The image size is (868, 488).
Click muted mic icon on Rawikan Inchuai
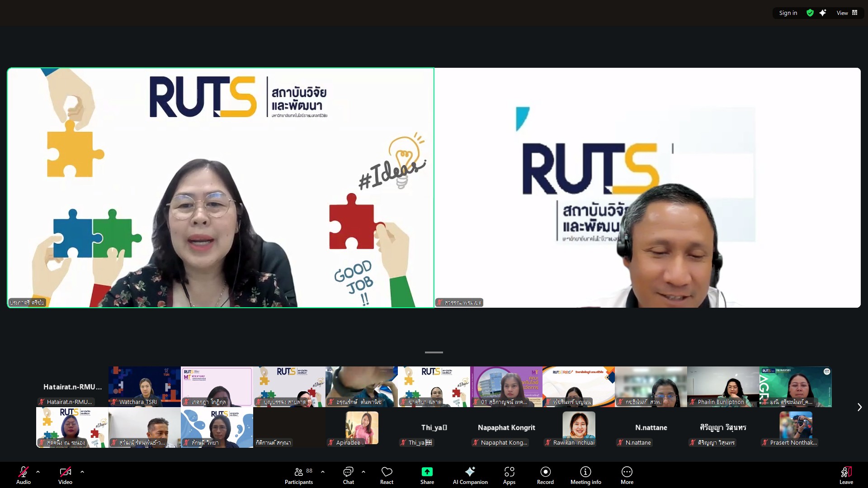[x=548, y=442]
